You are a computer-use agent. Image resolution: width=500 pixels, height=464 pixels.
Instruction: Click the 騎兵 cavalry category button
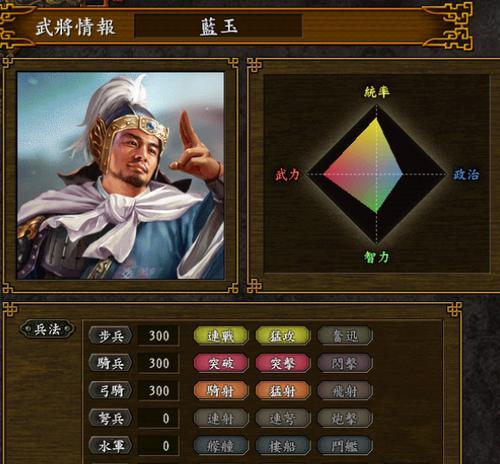tap(110, 363)
